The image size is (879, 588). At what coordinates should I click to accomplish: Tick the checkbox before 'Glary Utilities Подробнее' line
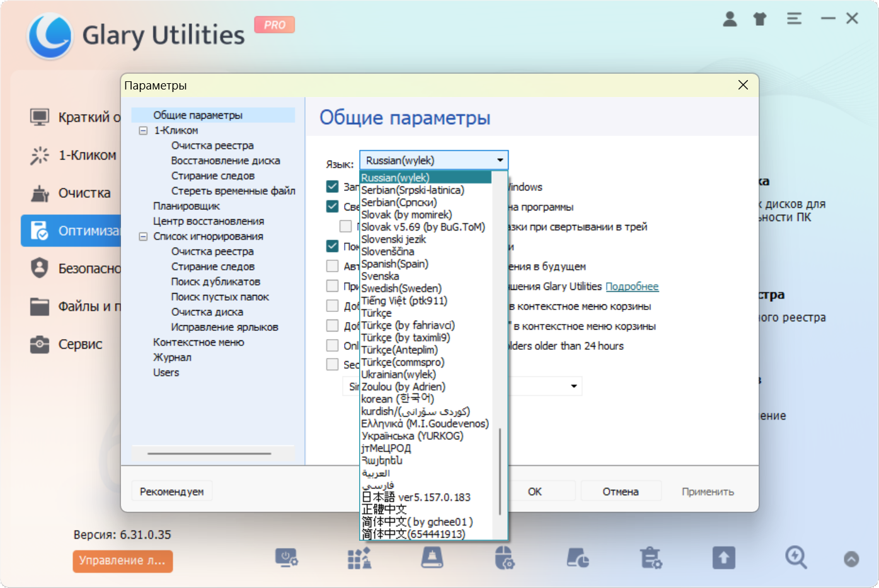click(x=333, y=286)
